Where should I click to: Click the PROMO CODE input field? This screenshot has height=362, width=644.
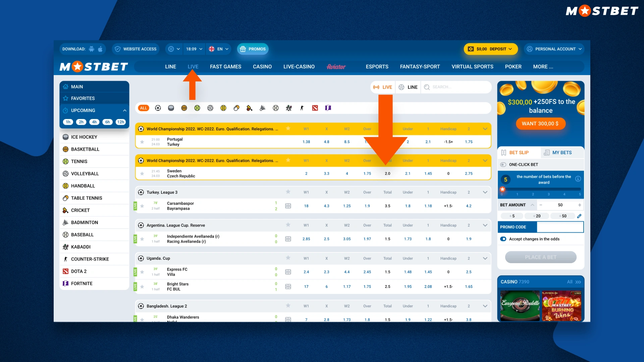click(561, 226)
